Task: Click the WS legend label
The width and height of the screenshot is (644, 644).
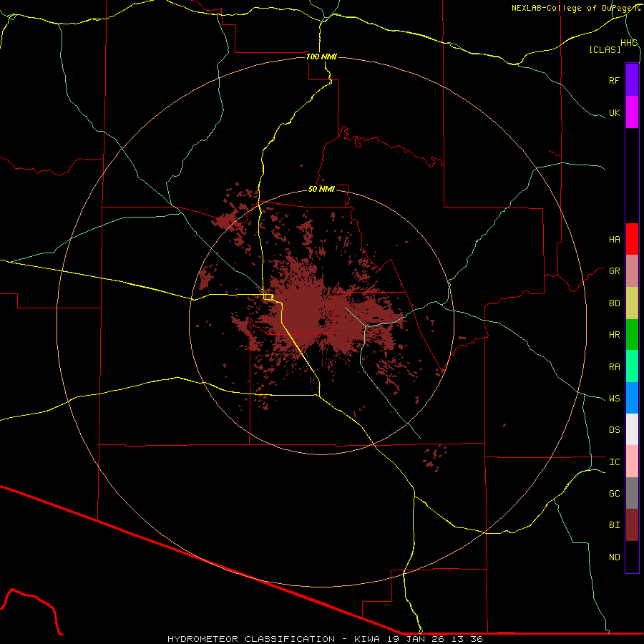Action: coord(614,399)
